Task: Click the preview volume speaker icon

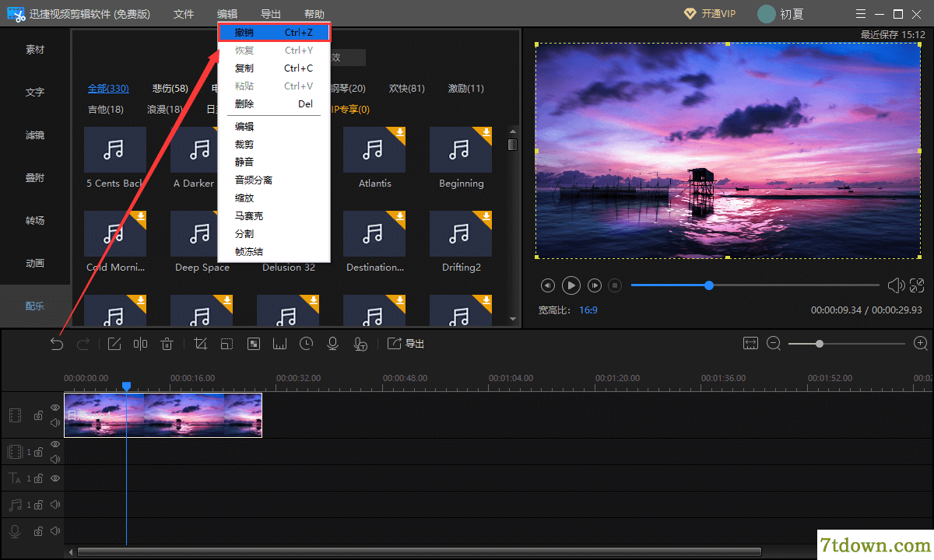Action: pos(896,285)
